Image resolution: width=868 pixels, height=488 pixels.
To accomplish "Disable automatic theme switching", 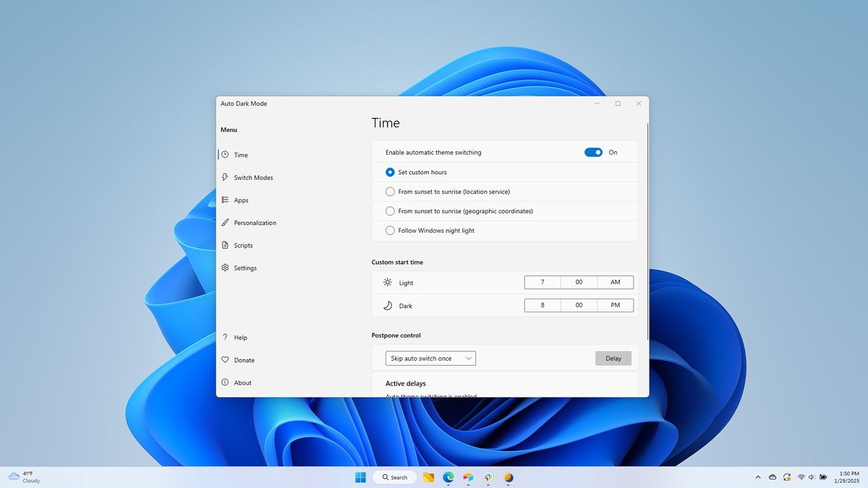I will [x=593, y=152].
